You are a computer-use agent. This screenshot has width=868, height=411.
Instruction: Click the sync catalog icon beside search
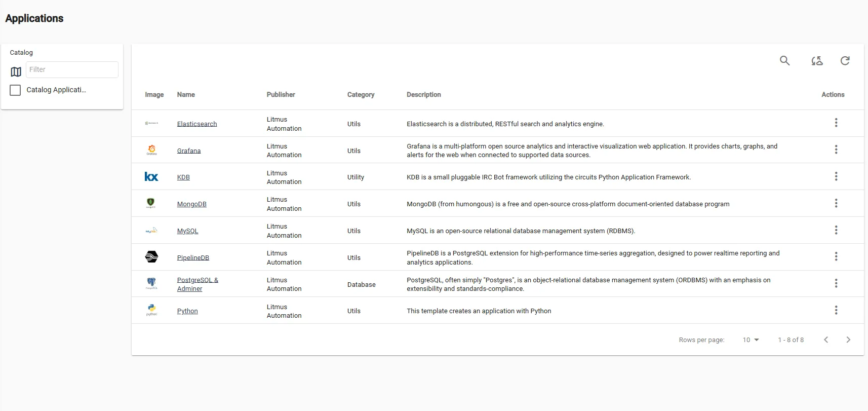click(817, 61)
